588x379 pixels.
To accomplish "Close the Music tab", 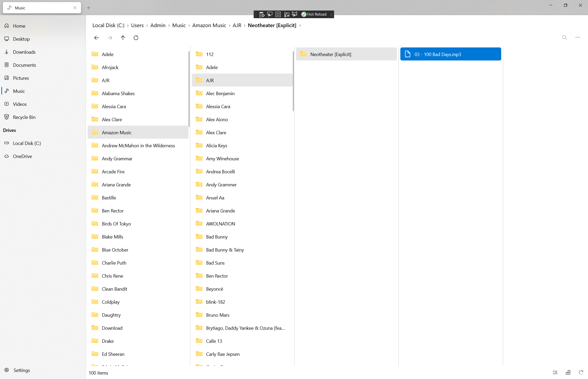I will (75, 8).
